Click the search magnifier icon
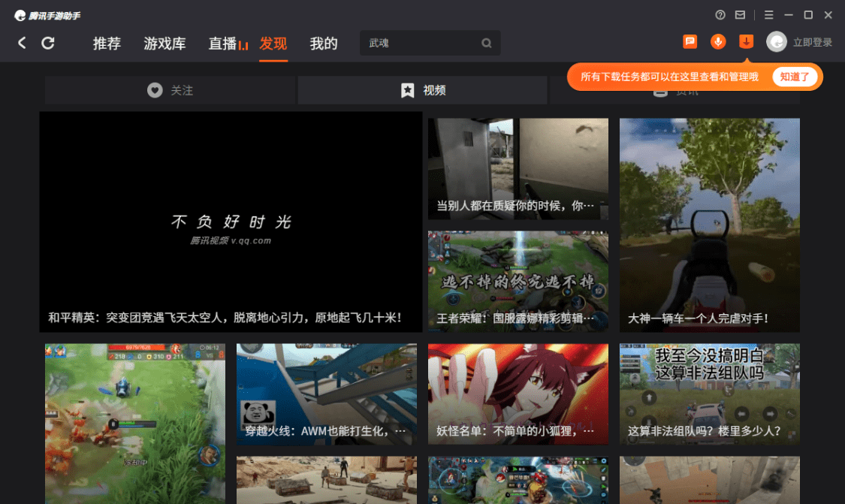845x504 pixels. 486,43
